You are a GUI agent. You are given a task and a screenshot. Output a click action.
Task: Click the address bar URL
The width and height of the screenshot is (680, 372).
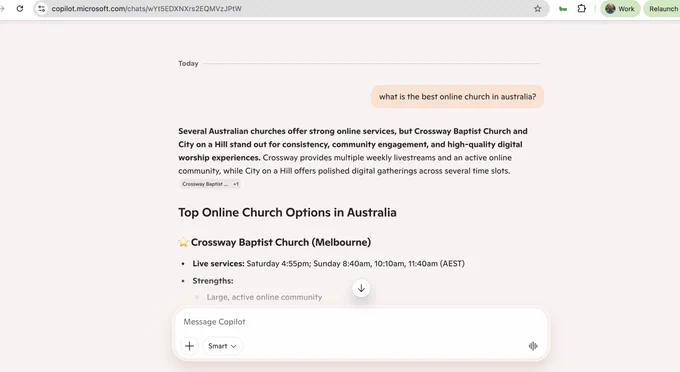click(147, 9)
